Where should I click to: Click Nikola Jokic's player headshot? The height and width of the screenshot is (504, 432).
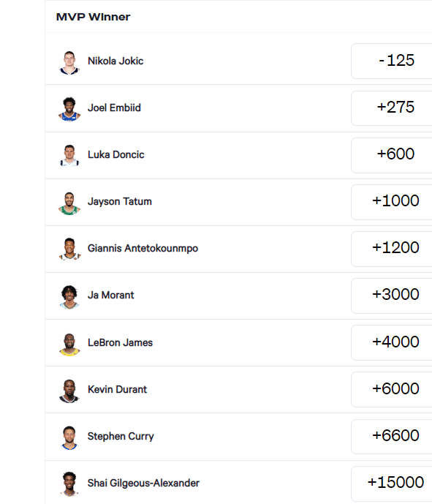click(69, 63)
